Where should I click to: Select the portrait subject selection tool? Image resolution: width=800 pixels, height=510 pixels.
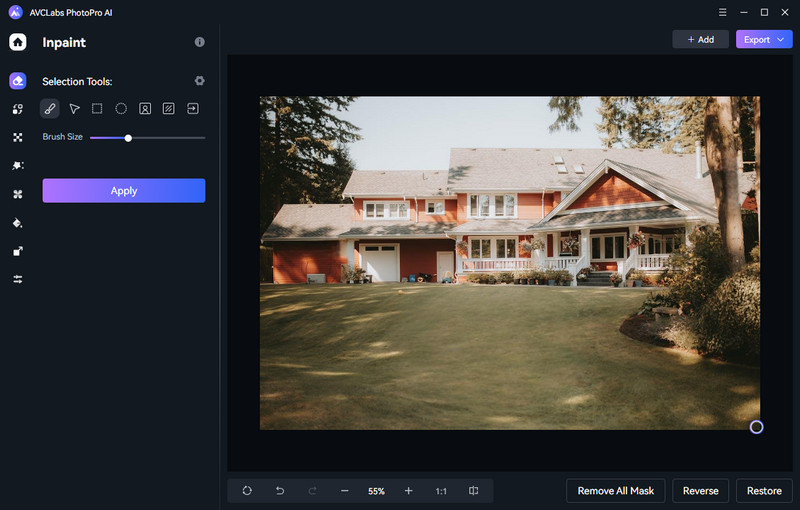tap(145, 109)
